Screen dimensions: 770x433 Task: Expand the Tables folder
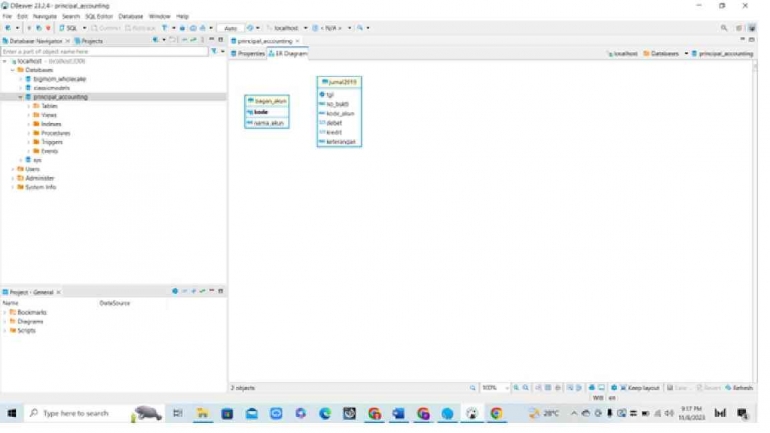pyautogui.click(x=28, y=106)
